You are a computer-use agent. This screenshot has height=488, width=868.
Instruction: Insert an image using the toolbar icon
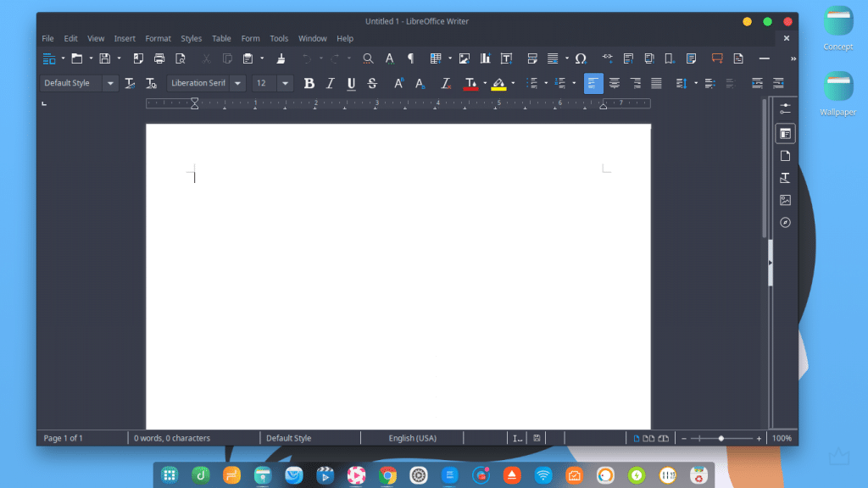[465, 58]
